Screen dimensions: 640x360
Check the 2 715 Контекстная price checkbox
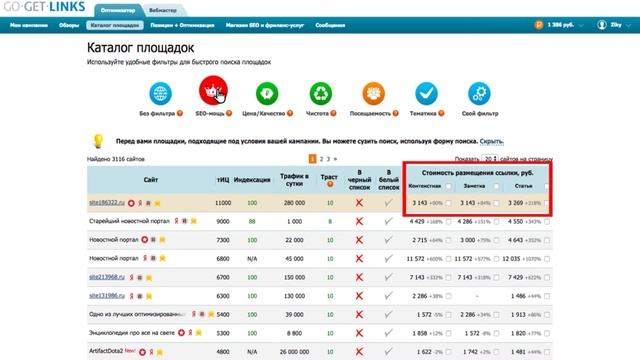point(449,240)
